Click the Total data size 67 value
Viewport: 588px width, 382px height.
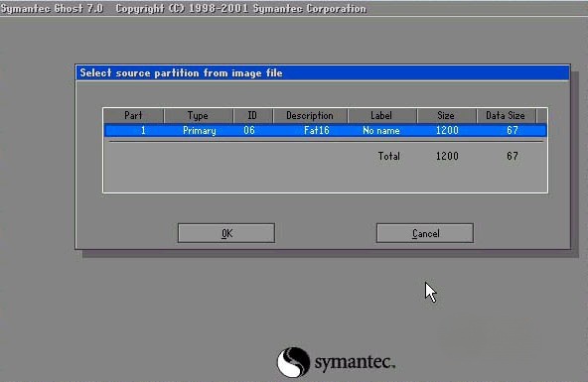[x=513, y=156]
